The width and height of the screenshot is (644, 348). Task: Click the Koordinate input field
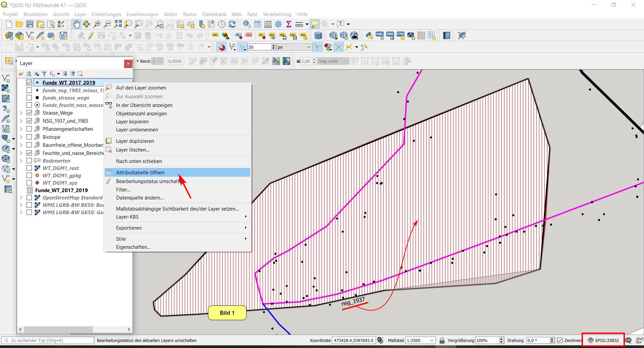[353, 340]
